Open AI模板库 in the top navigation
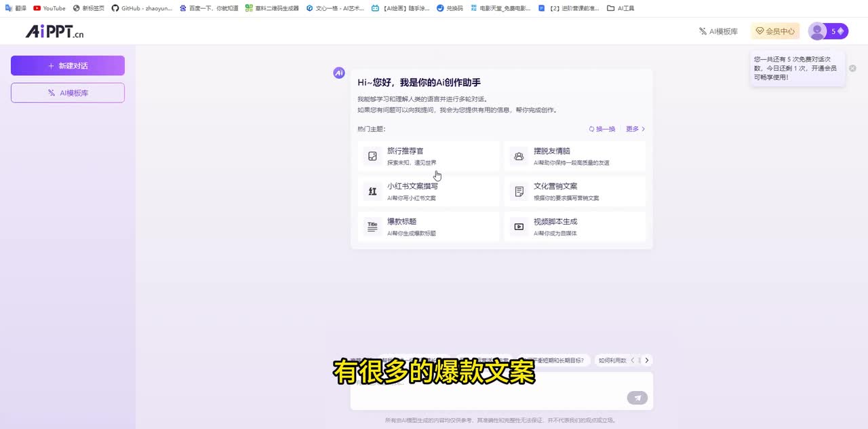 pyautogui.click(x=718, y=31)
